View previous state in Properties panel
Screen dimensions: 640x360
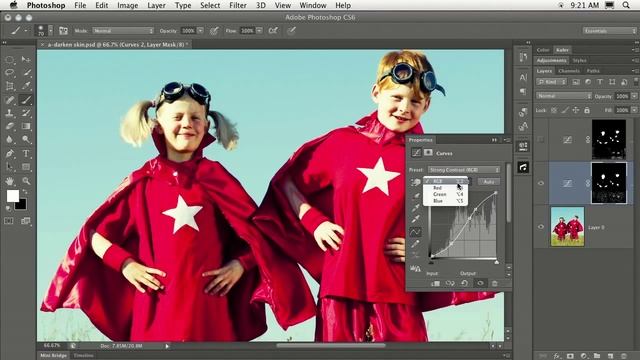450,283
